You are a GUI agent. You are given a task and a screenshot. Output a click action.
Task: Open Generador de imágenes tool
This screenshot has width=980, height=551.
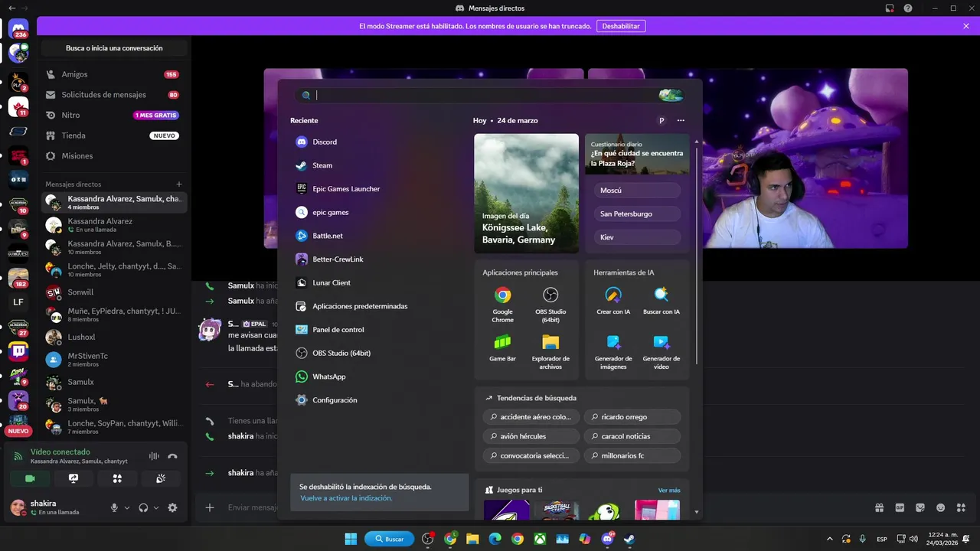click(x=613, y=351)
